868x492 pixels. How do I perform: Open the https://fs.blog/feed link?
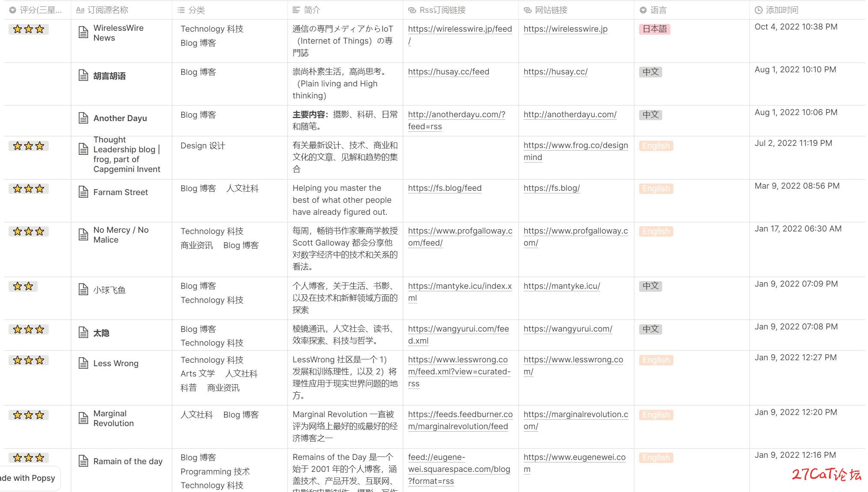click(444, 188)
